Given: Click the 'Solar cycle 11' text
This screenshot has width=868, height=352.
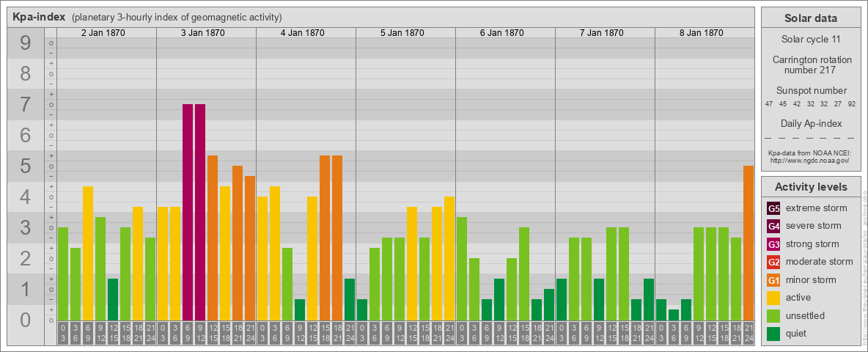Looking at the screenshot, I should [811, 40].
